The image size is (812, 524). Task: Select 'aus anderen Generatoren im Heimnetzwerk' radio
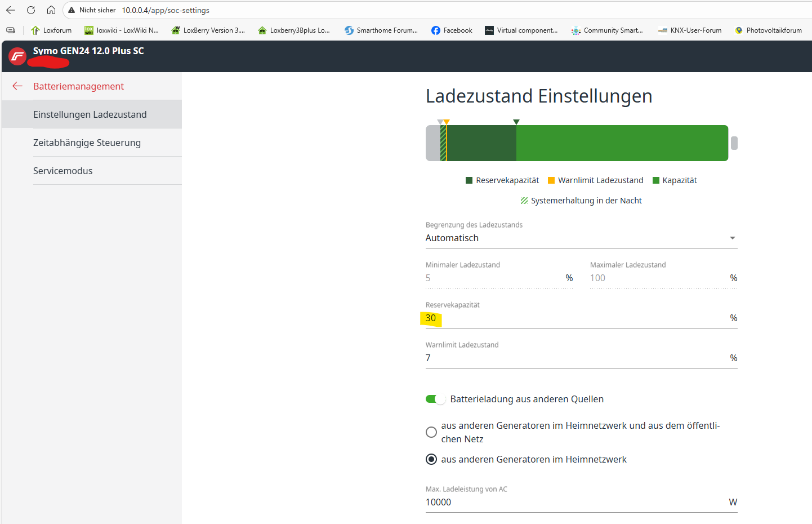(431, 459)
